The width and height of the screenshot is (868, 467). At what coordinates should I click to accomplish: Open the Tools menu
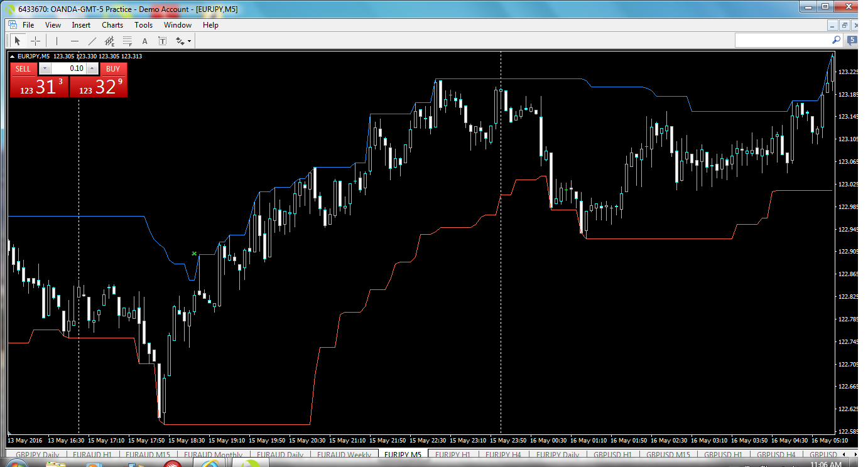[143, 25]
